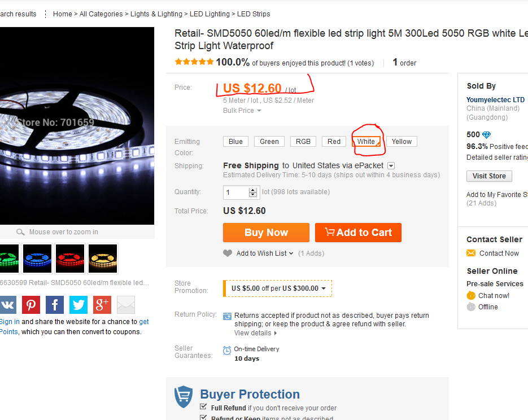528x420 pixels.
Task: Click the Contact Now envelope icon
Action: (471, 253)
